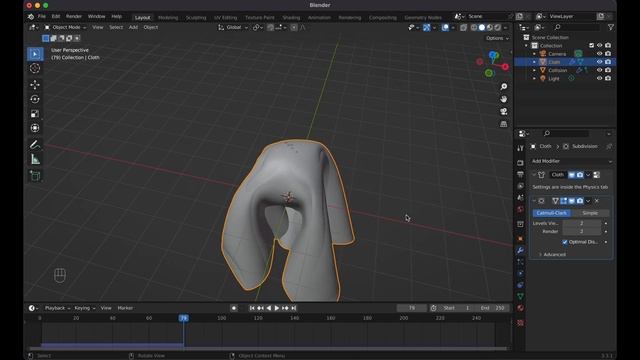This screenshot has width=640, height=360.
Task: Hide the Camera object in viewport
Action: [x=599, y=54]
